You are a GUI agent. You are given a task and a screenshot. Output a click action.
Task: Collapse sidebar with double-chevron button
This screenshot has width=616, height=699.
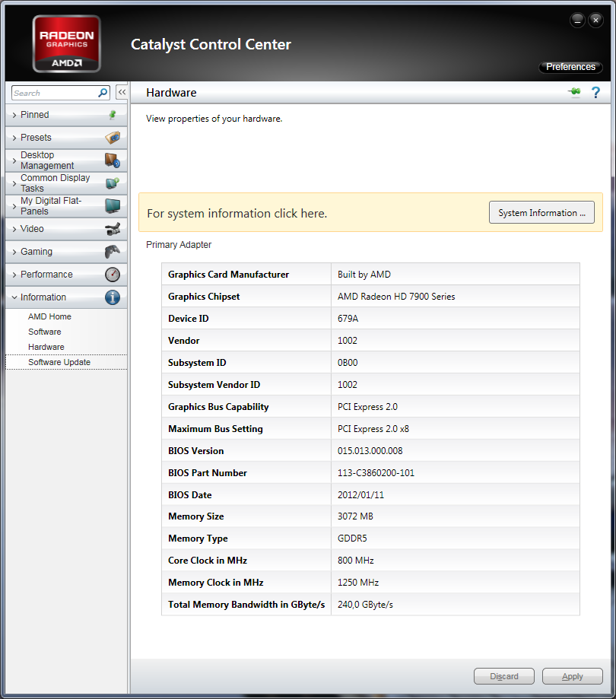click(x=122, y=92)
